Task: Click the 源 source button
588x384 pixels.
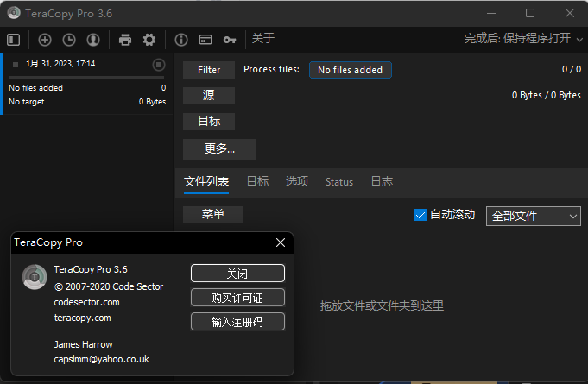Action: pyautogui.click(x=209, y=96)
